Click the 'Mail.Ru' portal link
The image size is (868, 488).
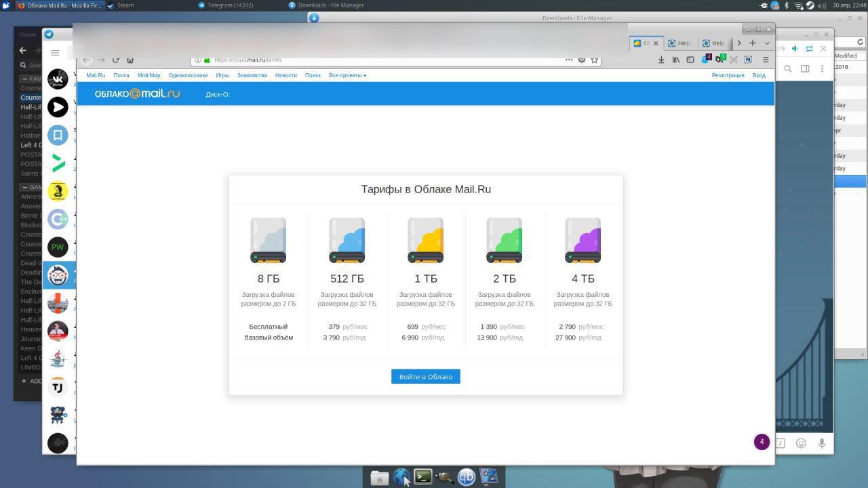pos(96,75)
